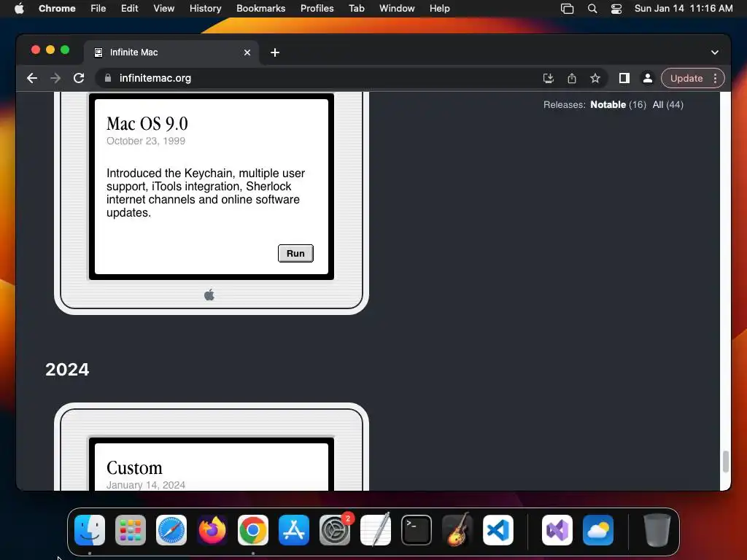Install Infinite Mac app icon
Screen dimensions: 747x560
click(x=549, y=78)
